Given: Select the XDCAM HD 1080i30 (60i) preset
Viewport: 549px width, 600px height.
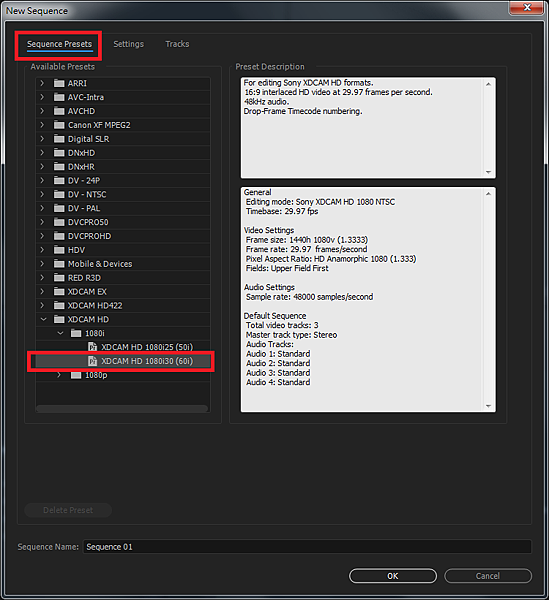Looking at the screenshot, I should click(x=147, y=361).
